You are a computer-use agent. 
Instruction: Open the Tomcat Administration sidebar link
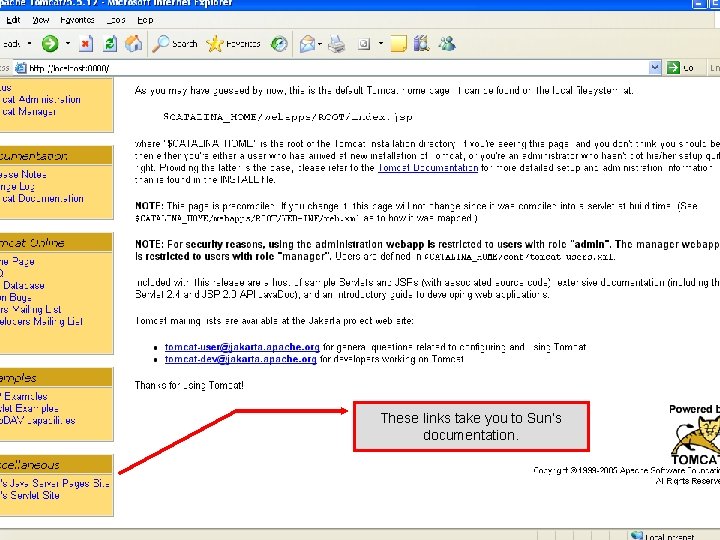40,99
